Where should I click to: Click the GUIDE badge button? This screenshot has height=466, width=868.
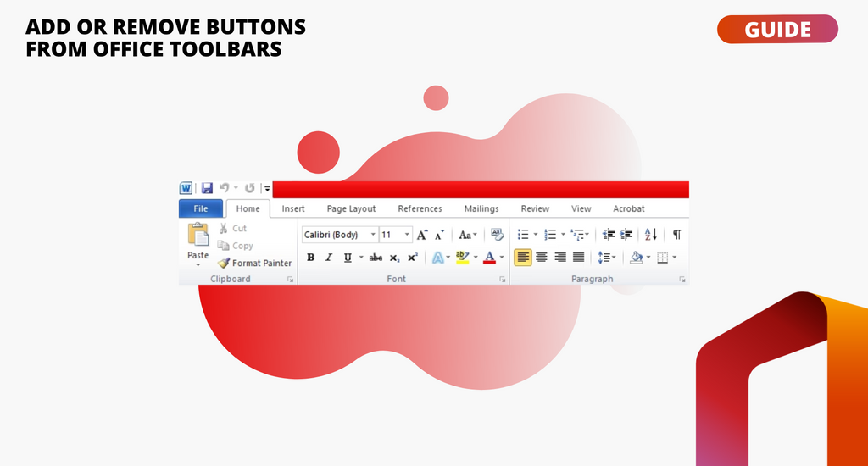[777, 29]
